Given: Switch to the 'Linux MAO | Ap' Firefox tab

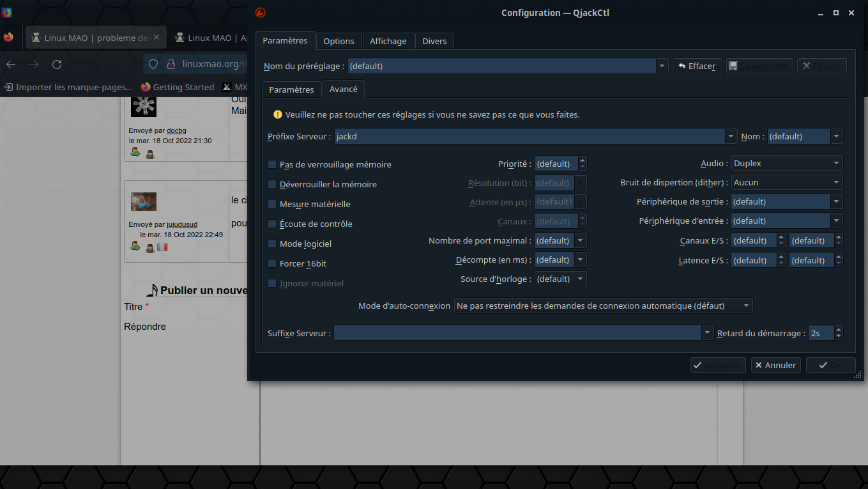Looking at the screenshot, I should coord(209,38).
